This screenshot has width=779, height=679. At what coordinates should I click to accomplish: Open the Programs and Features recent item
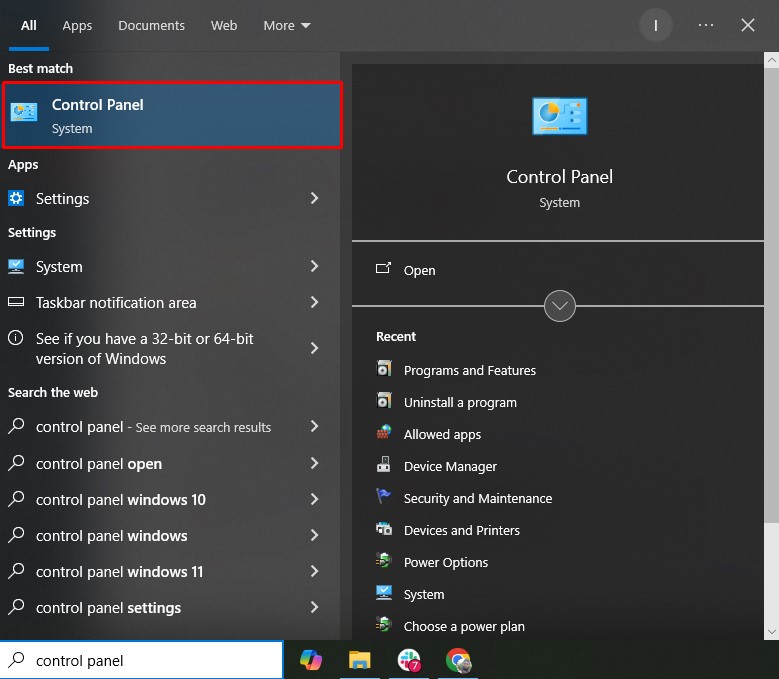pyautogui.click(x=469, y=371)
